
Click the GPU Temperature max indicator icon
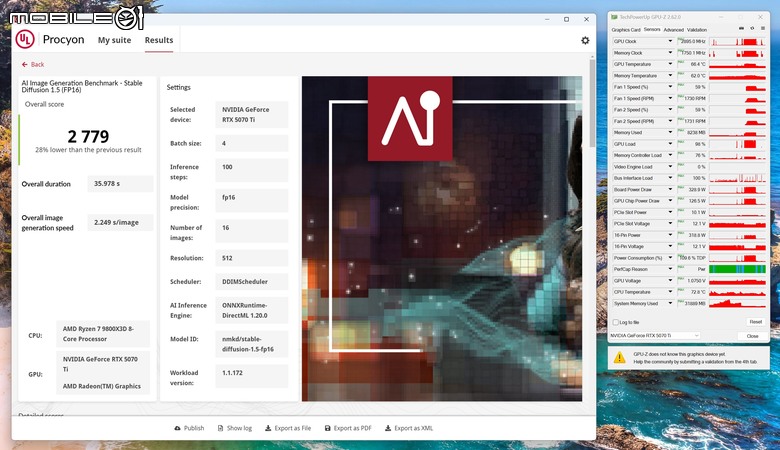click(x=680, y=62)
